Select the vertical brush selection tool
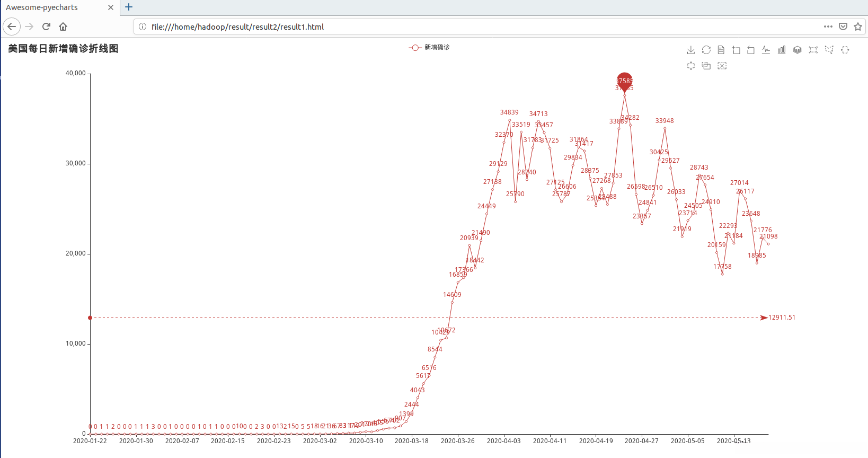The image size is (868, 458). pos(690,66)
